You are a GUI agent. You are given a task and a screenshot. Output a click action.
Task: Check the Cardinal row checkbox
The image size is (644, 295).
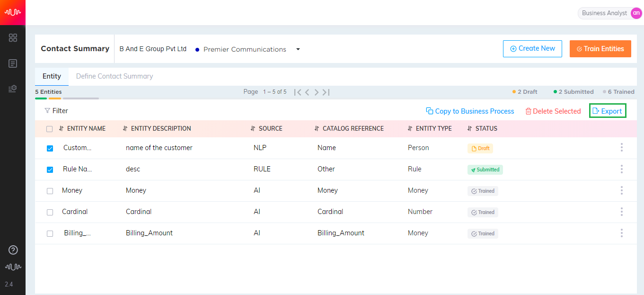(x=50, y=212)
